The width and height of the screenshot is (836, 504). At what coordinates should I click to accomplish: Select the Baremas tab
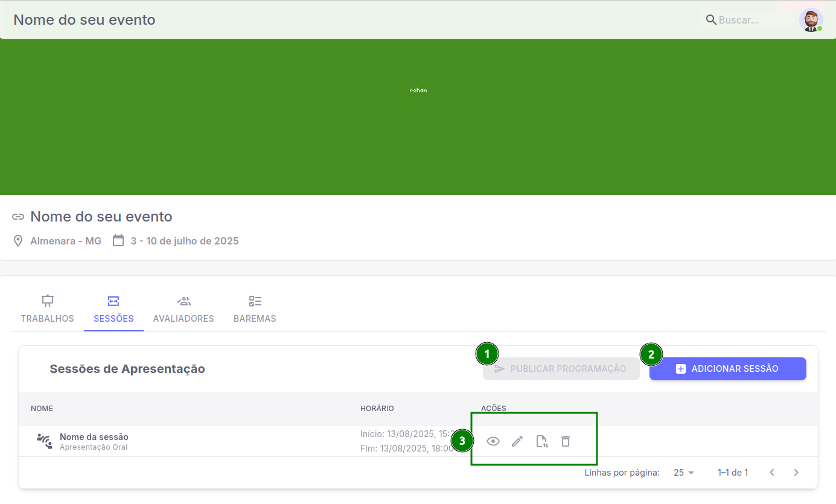[x=255, y=310]
